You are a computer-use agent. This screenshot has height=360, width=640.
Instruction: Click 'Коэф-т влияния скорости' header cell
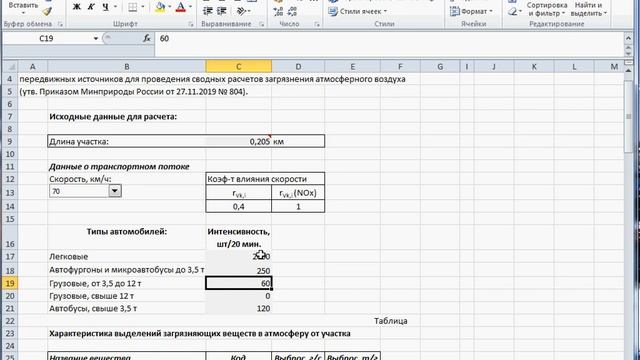(x=265, y=179)
